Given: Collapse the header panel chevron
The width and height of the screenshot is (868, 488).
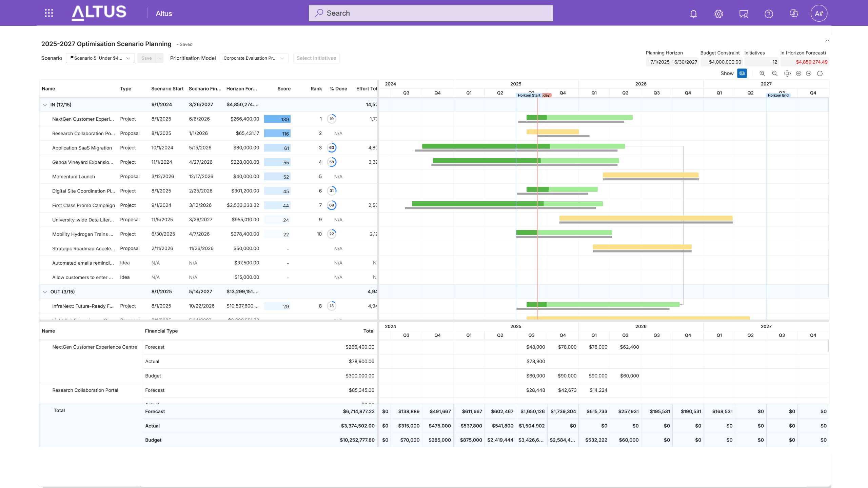Looking at the screenshot, I should pos(827,41).
